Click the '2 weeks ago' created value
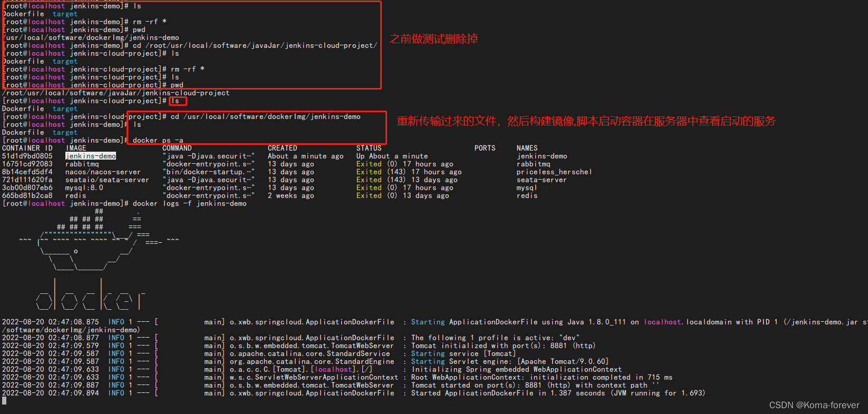The width and height of the screenshot is (868, 414). tap(291, 195)
